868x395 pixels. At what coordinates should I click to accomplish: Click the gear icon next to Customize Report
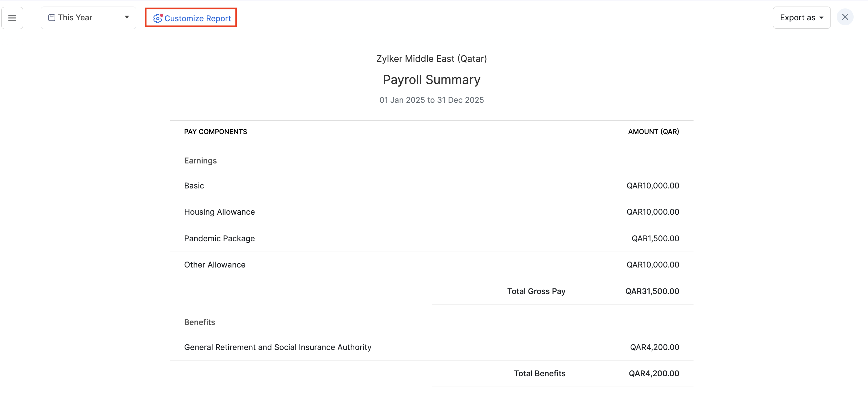[x=157, y=19]
